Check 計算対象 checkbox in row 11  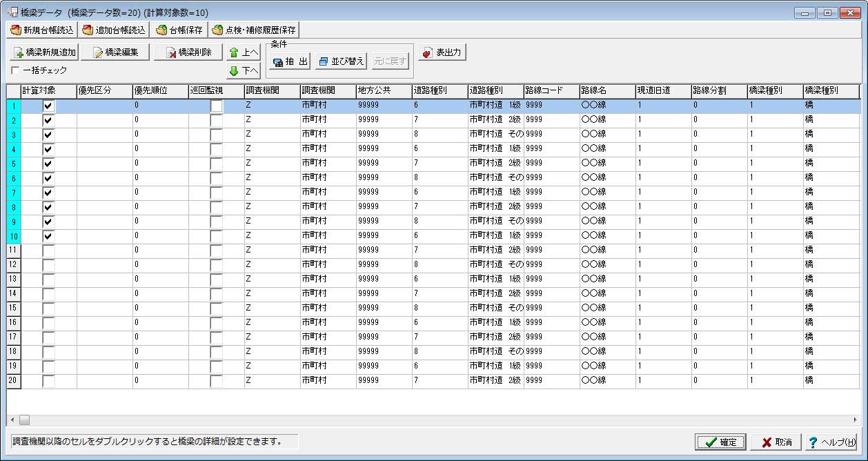click(x=48, y=251)
